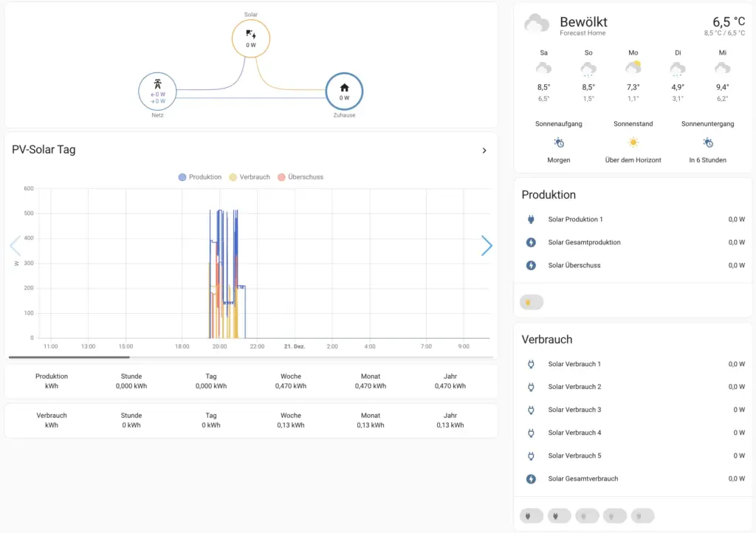Click the cloudy weather icon beside Bewölkt
Image resolution: width=756 pixels, height=533 pixels.
point(537,24)
